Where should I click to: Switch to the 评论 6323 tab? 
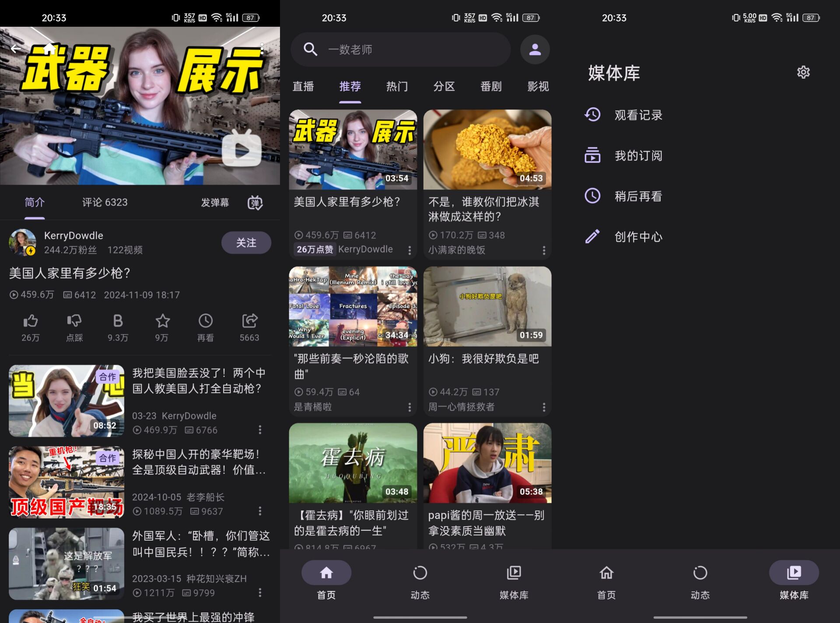click(x=105, y=202)
